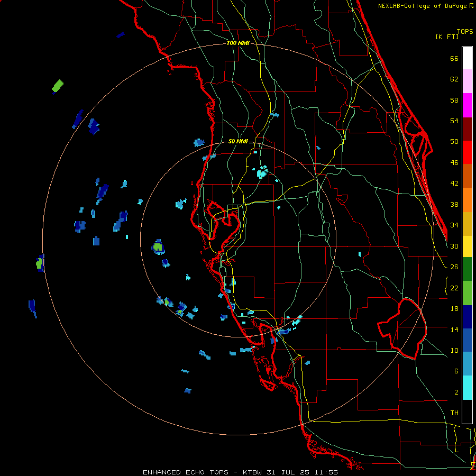Click the 31 JUL 25 date text
The image size is (476, 476).
(288, 472)
